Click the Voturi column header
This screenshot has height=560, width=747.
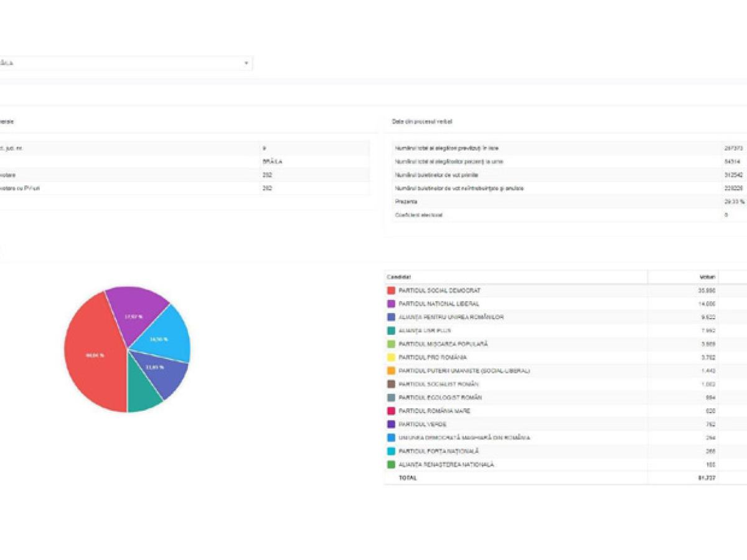click(x=707, y=277)
